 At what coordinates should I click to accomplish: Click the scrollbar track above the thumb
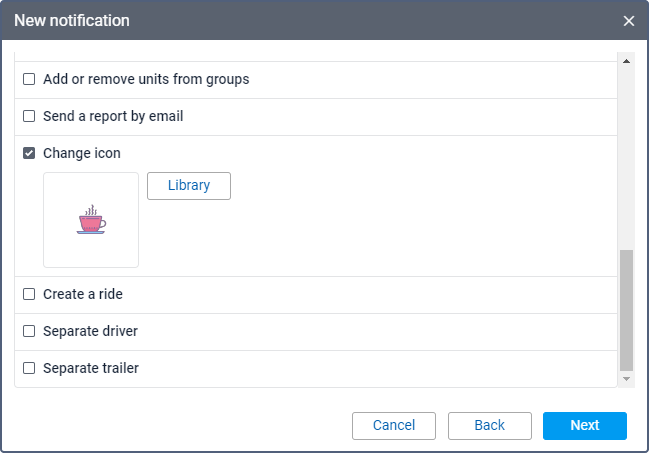[627, 150]
